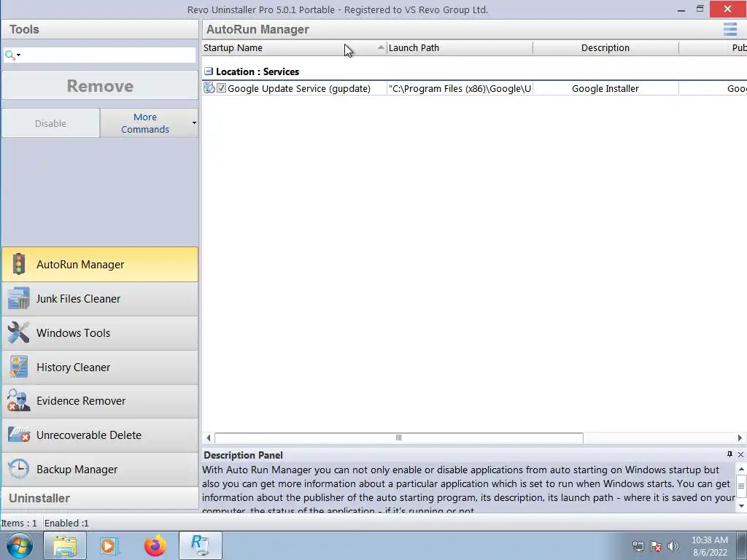Viewport: 747px width, 560px height.
Task: Open Windows Explorer from the taskbar
Action: point(65,545)
